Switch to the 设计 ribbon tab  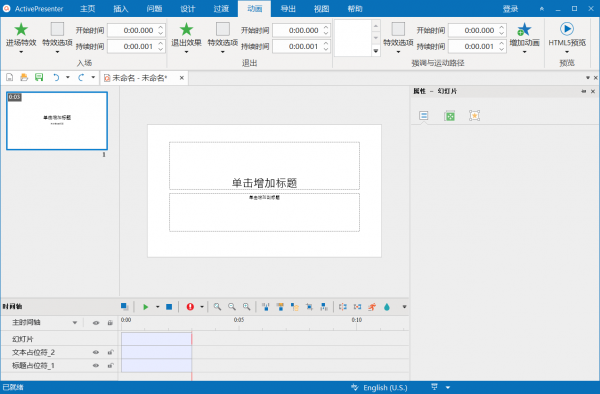click(188, 8)
